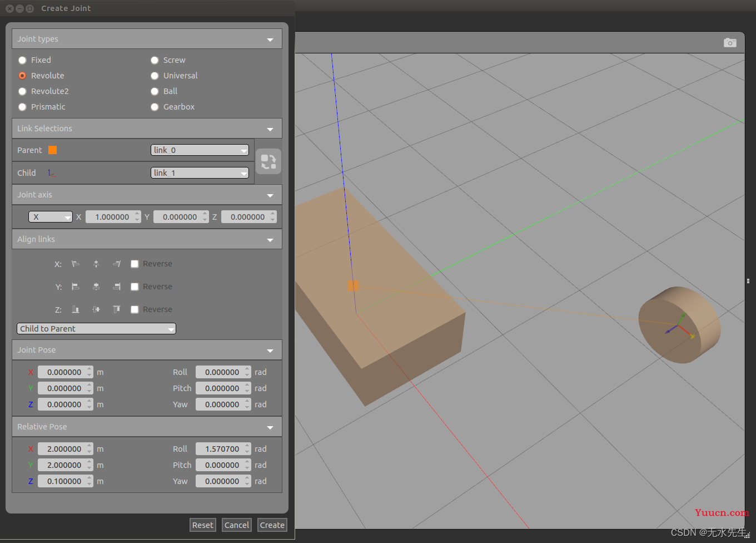
Task: Enable Reverse for X alignment
Action: (x=135, y=264)
